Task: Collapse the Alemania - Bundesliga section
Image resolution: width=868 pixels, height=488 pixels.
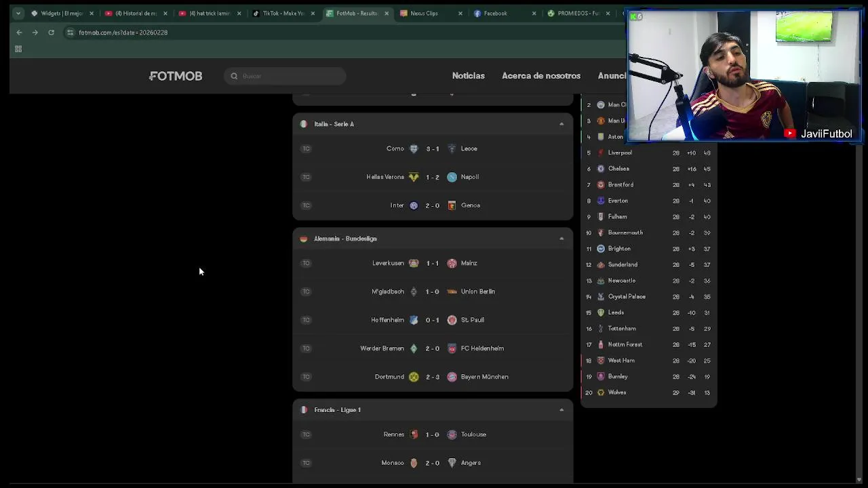Action: 561,239
